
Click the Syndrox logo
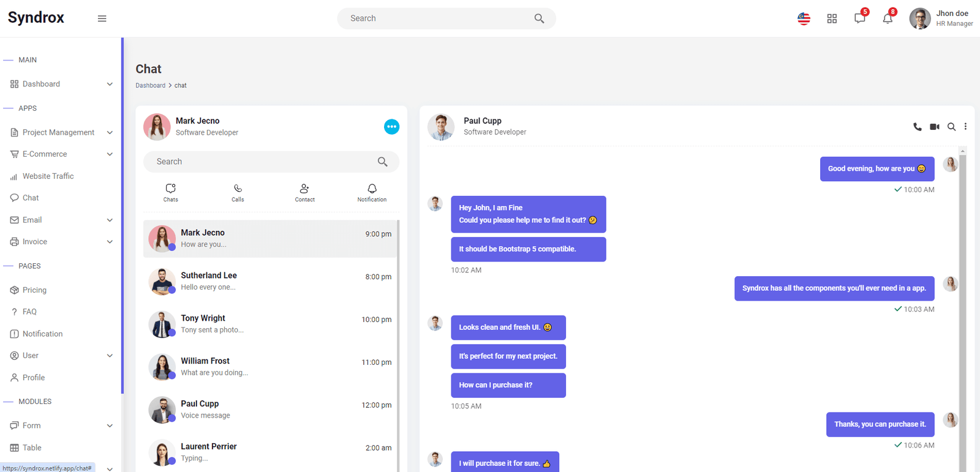tap(36, 18)
